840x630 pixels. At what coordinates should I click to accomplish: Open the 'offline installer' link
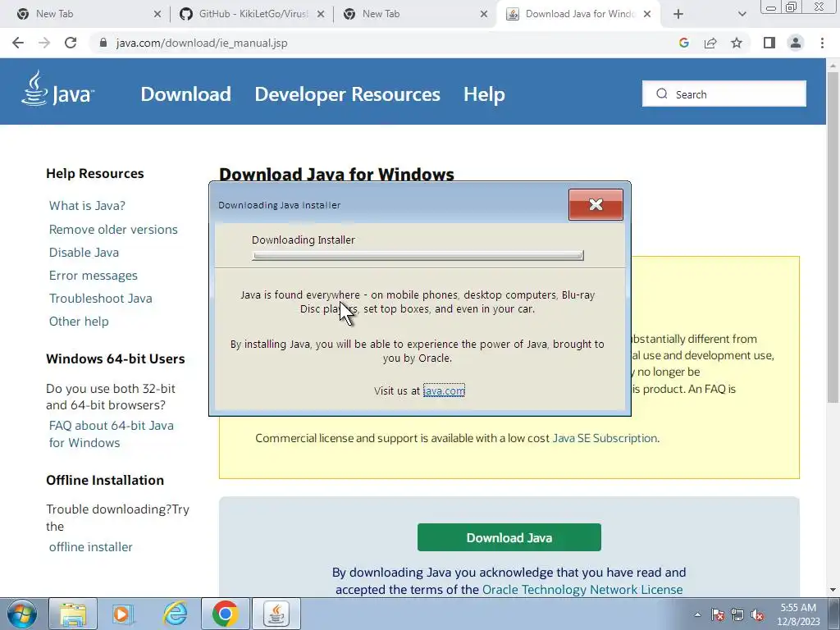click(x=90, y=547)
